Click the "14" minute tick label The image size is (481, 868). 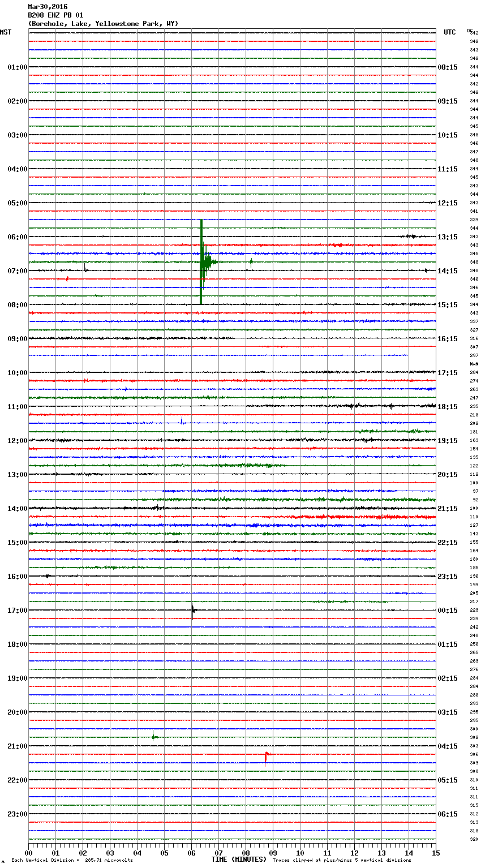point(409,853)
